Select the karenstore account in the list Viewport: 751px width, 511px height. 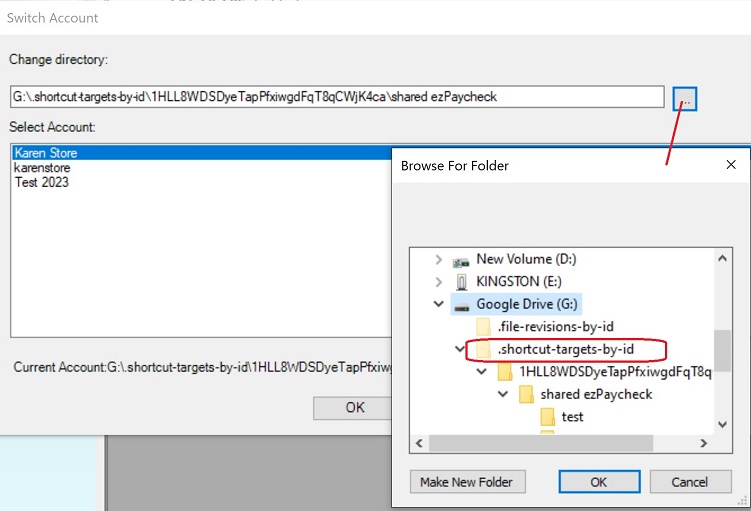click(x=42, y=168)
